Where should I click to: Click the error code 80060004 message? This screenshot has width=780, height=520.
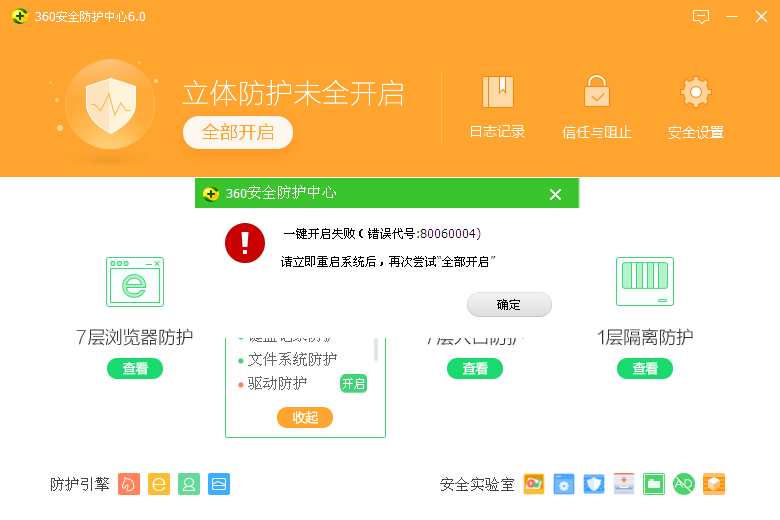382,233
